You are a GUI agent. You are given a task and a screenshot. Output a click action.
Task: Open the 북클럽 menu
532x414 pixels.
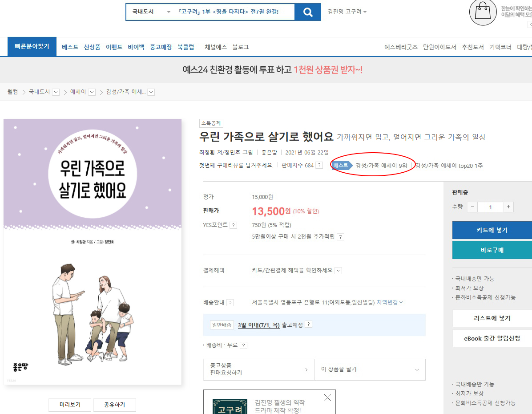point(185,47)
